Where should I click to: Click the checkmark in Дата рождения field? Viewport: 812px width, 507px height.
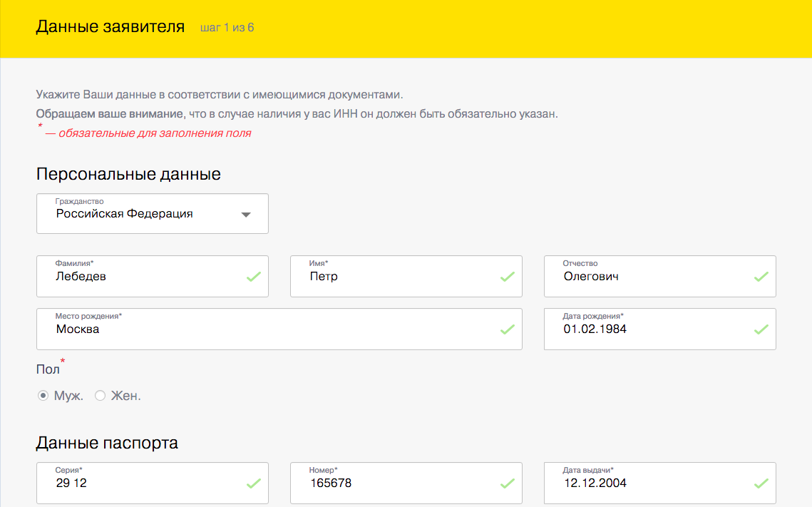coord(761,329)
